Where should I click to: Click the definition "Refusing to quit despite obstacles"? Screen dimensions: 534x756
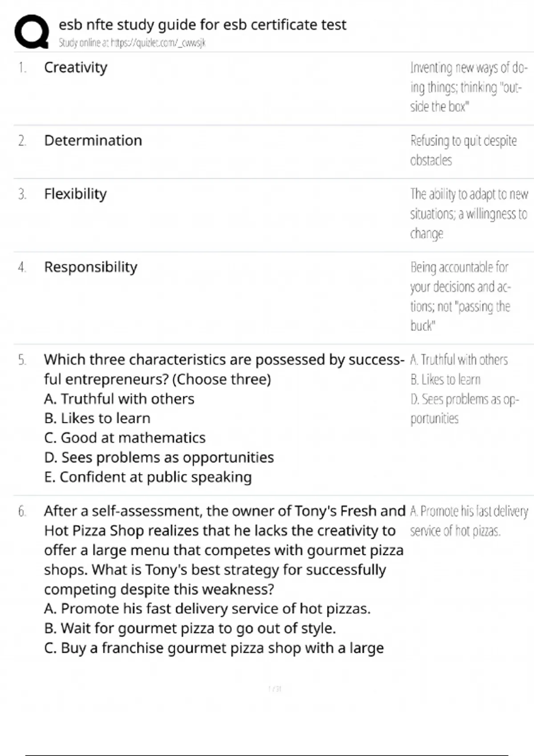pyautogui.click(x=463, y=150)
